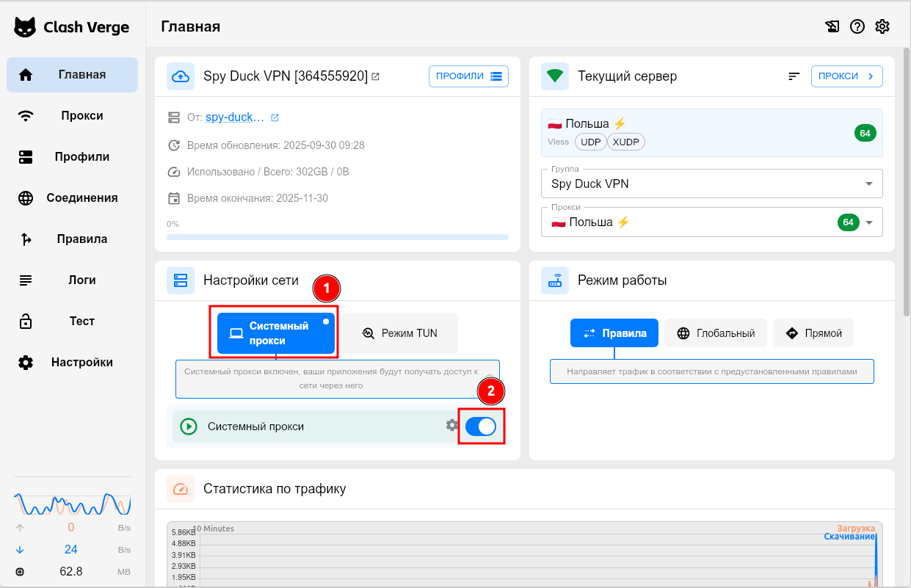This screenshot has height=588, width=911.
Task: Select the Режим TUN option
Action: (x=399, y=333)
